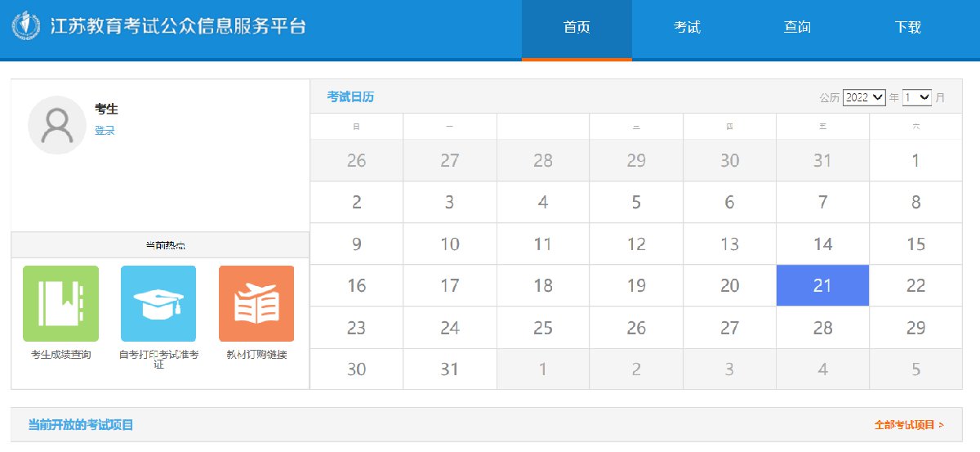The height and width of the screenshot is (452, 980).
Task: Click the green exam score query icon
Action: [60, 303]
